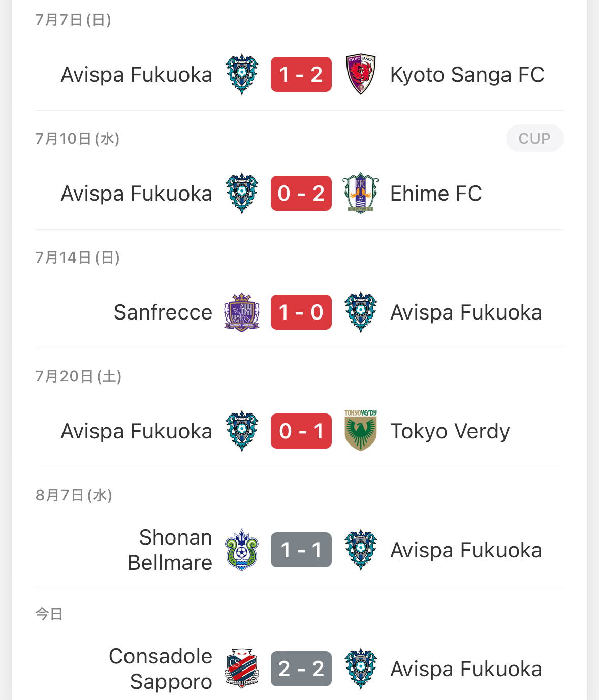Image resolution: width=599 pixels, height=700 pixels.
Task: Tap Avispa Fukuoka crest in Sapporo match
Action: pyautogui.click(x=361, y=669)
